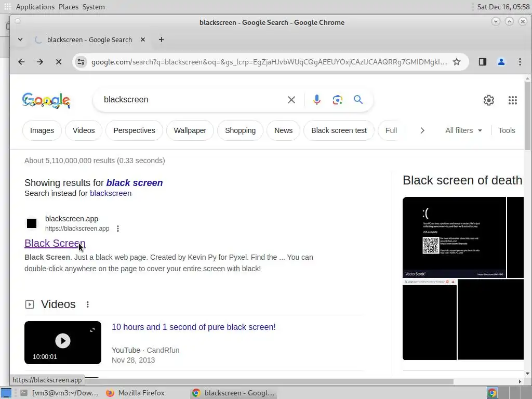Open a new Chrome tab
532x399 pixels.
tap(162, 39)
